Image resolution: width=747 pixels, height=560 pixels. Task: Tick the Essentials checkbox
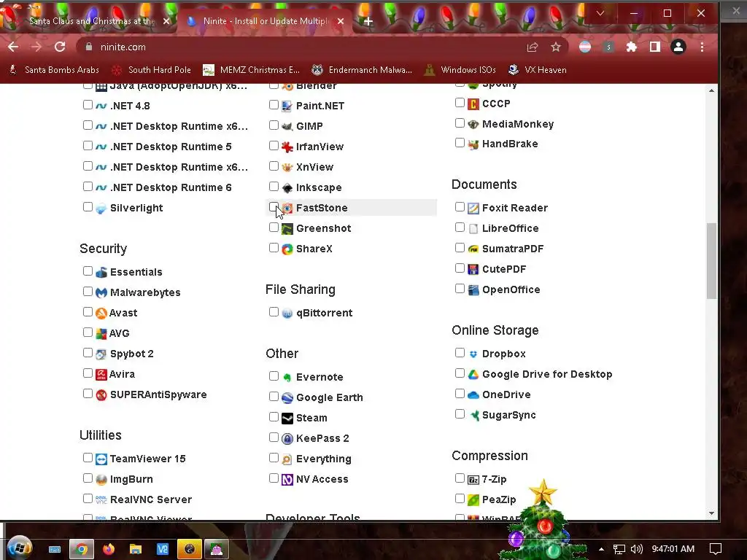coord(88,271)
